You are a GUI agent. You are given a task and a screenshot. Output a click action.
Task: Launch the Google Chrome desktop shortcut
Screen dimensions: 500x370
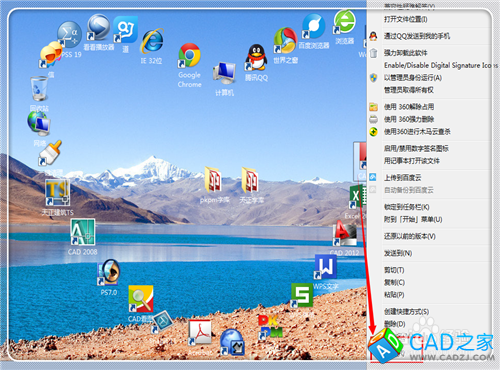[x=189, y=55]
